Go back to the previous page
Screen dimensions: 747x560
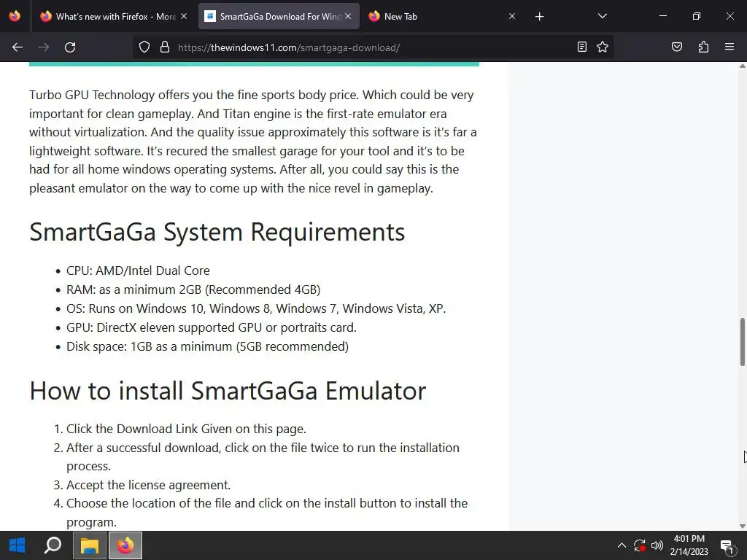pos(18,47)
